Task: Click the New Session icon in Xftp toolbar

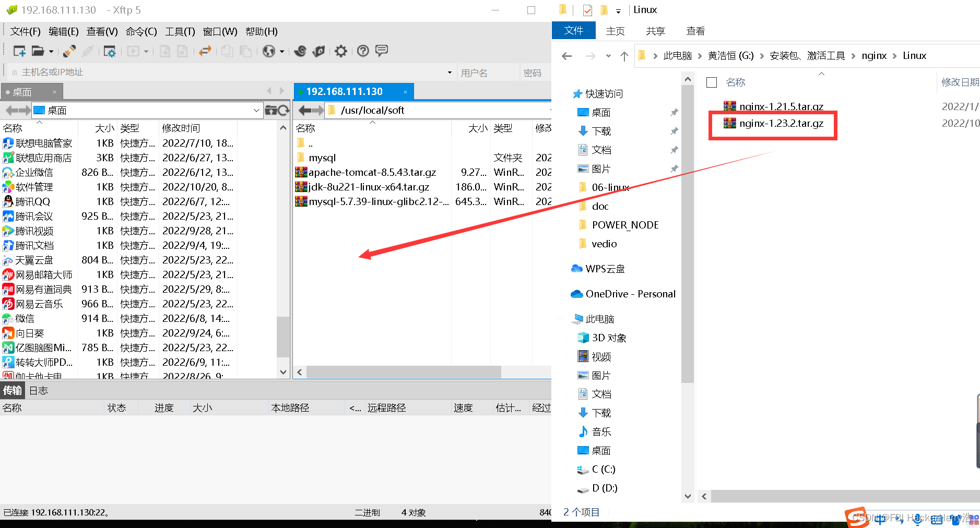Action: (x=19, y=51)
